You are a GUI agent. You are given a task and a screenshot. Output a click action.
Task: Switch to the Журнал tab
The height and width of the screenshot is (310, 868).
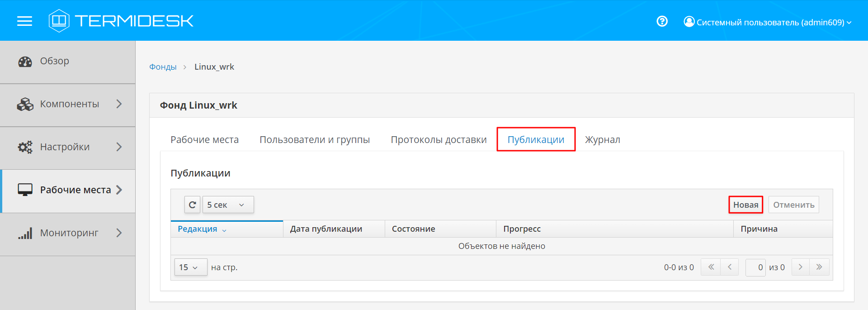602,140
